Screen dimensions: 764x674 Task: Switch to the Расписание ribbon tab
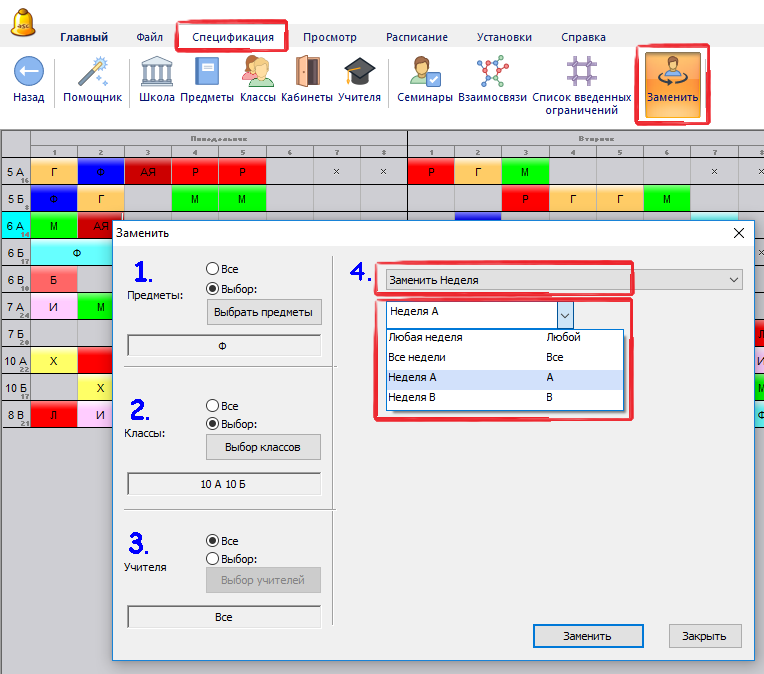click(x=417, y=37)
